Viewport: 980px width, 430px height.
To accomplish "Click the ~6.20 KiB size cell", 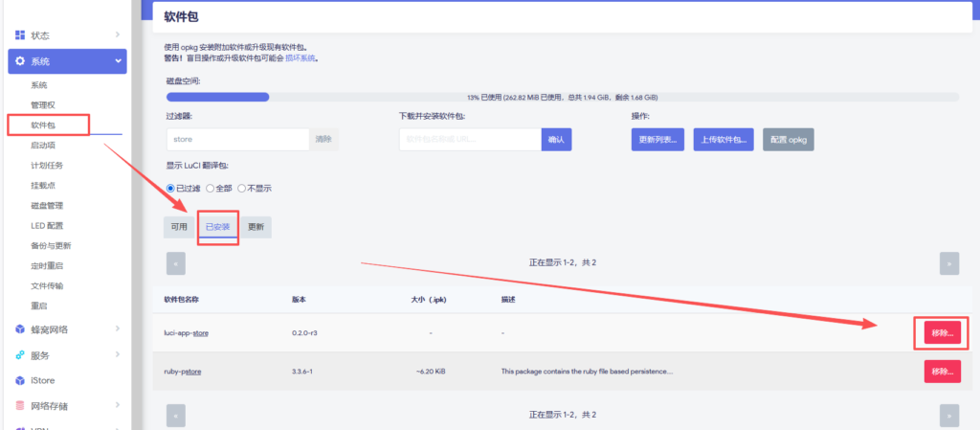I will point(431,372).
